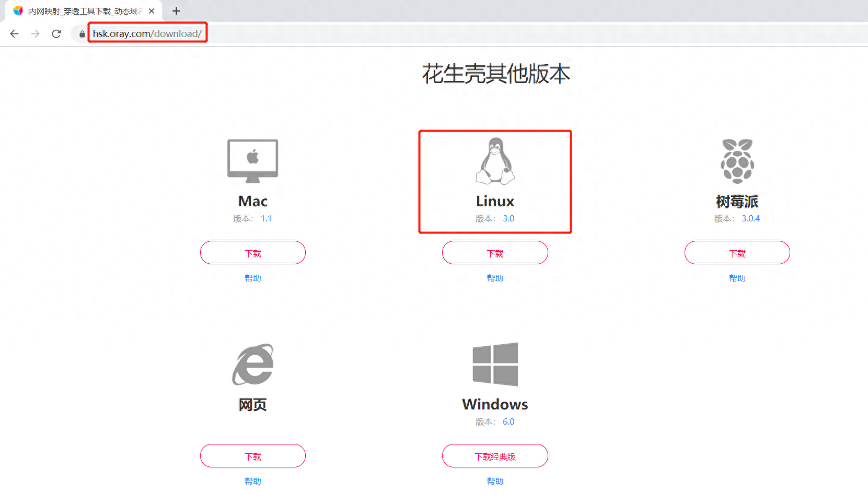The height and width of the screenshot is (504, 868).
Task: Click the tab favicon of 内网映射 tab
Action: [18, 11]
